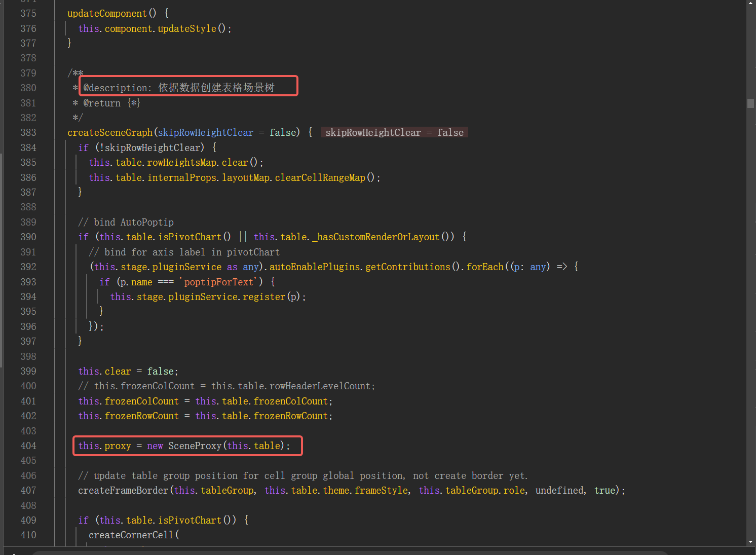Click theme.frameStyle argument on line 407
This screenshot has height=555, width=756.
click(364, 491)
